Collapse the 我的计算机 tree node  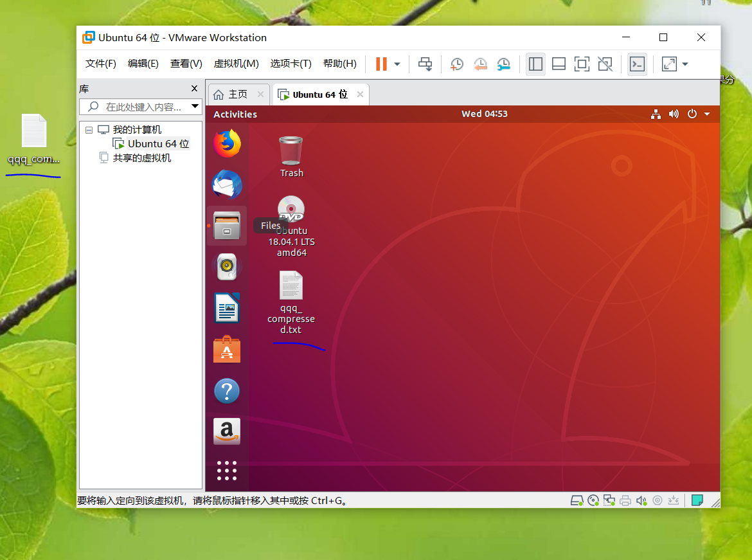point(89,130)
